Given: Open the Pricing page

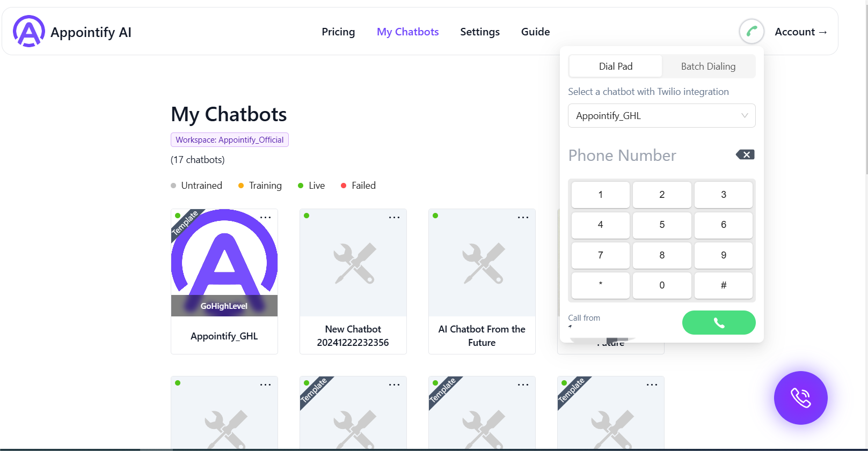Looking at the screenshot, I should click(338, 32).
